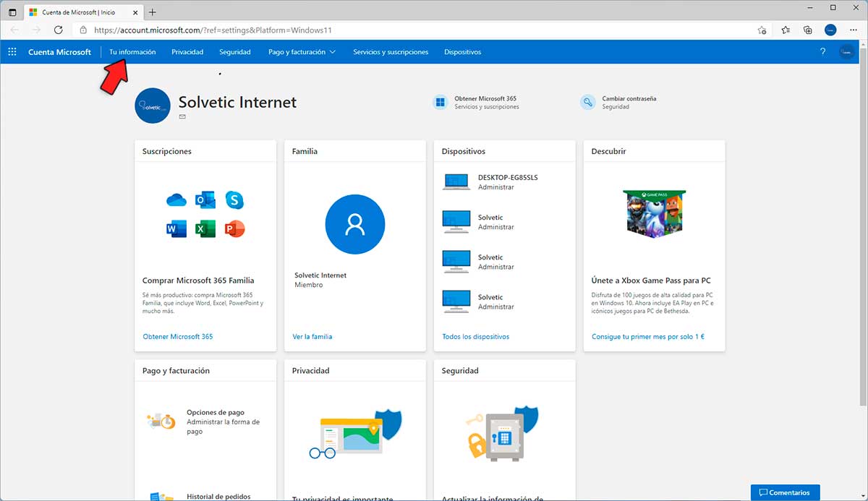
Task: Click the Familia card heading
Action: tap(305, 152)
